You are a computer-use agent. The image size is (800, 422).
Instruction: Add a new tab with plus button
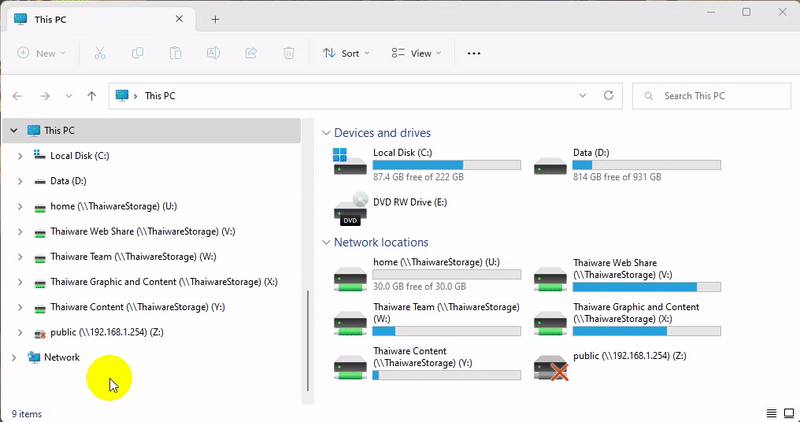215,19
